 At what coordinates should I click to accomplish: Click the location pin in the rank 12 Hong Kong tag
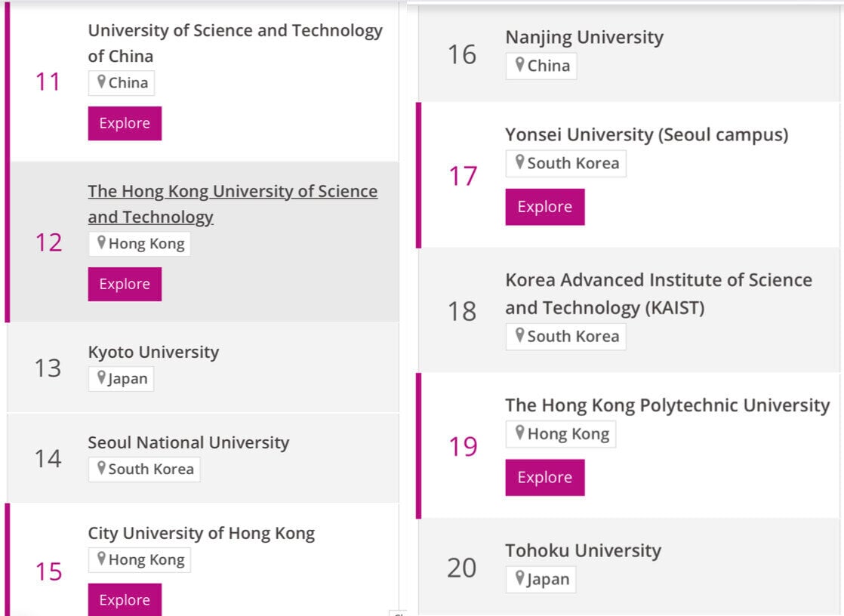(101, 243)
